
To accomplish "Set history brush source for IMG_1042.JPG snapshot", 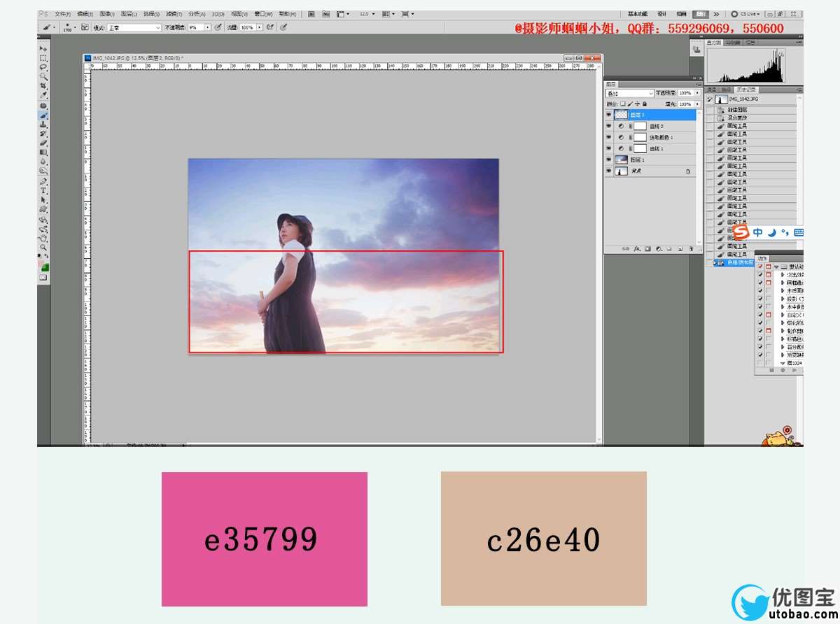I will pos(711,100).
